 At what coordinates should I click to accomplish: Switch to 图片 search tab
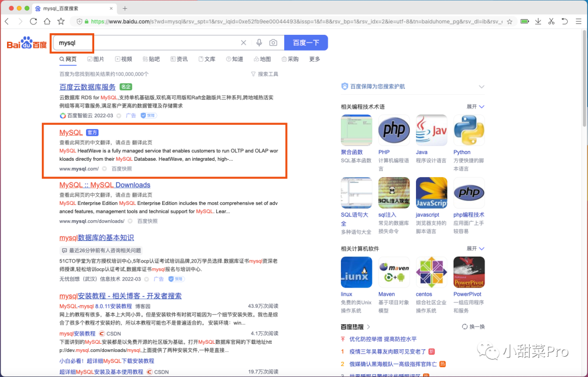click(x=96, y=59)
